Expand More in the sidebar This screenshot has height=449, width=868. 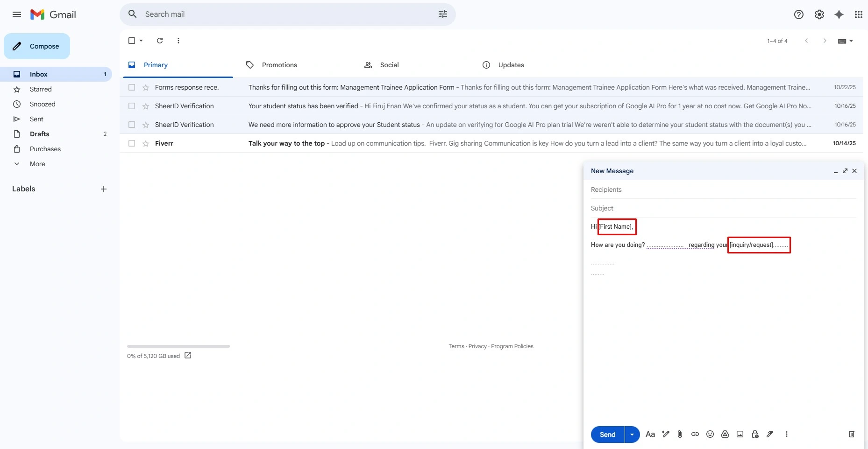coord(37,164)
